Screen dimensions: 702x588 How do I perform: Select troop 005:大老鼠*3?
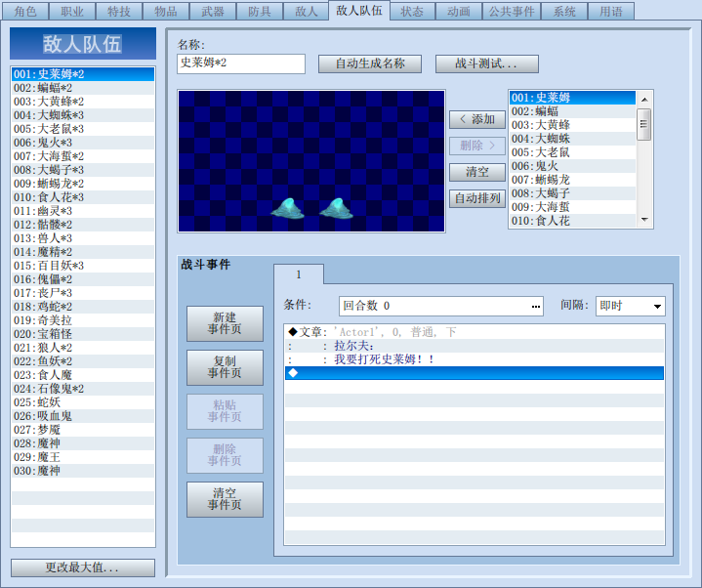(x=83, y=129)
